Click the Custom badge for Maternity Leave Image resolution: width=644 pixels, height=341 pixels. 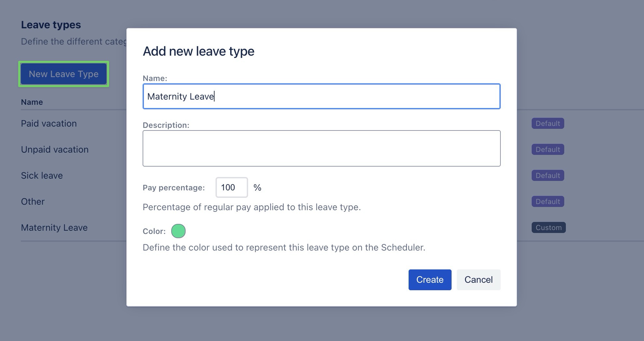pyautogui.click(x=549, y=228)
